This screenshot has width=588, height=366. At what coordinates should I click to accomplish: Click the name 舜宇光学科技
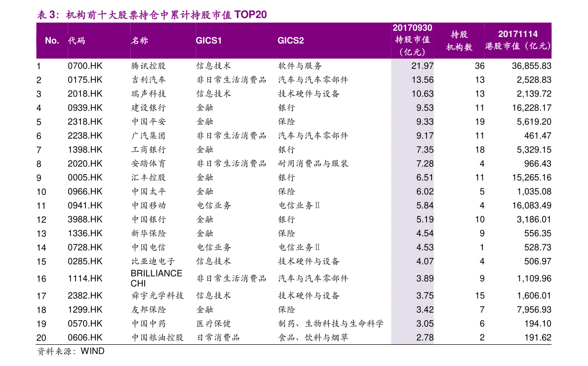[157, 296]
